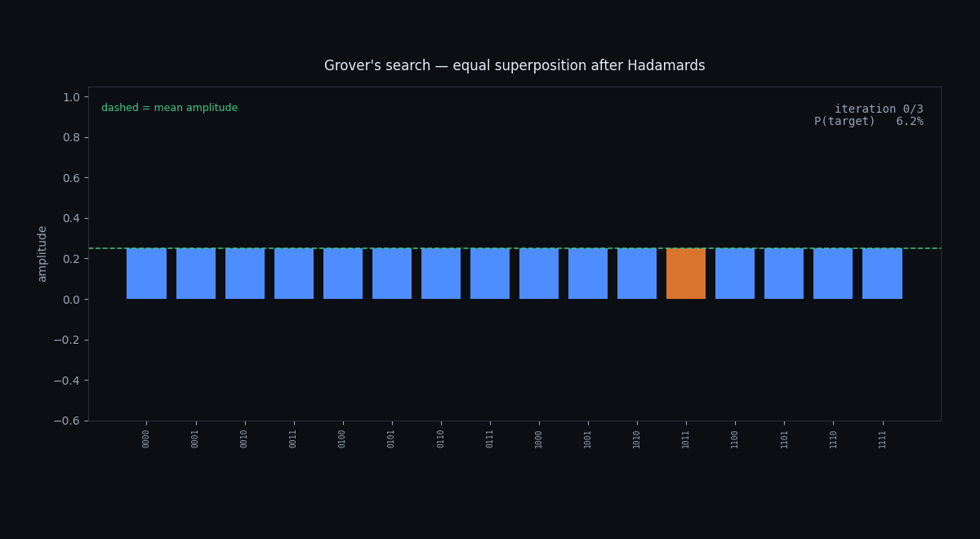Viewport: 980px width, 539px height.
Task: Click the bar for state 0100
Action: coord(343,274)
